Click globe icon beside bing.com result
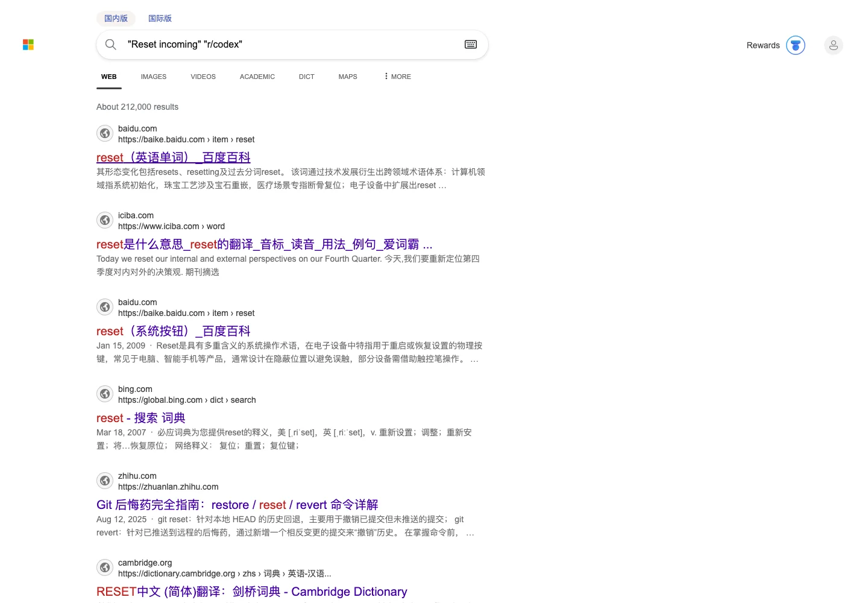 pyautogui.click(x=105, y=394)
